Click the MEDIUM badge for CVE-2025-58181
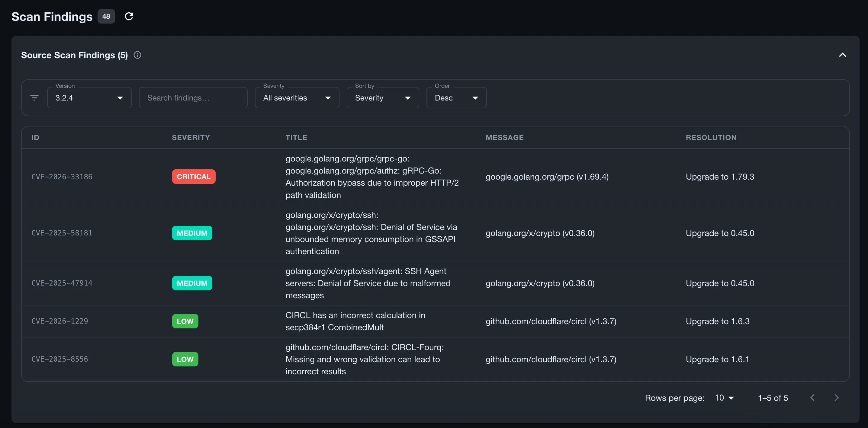This screenshot has height=428, width=868. pyautogui.click(x=192, y=233)
